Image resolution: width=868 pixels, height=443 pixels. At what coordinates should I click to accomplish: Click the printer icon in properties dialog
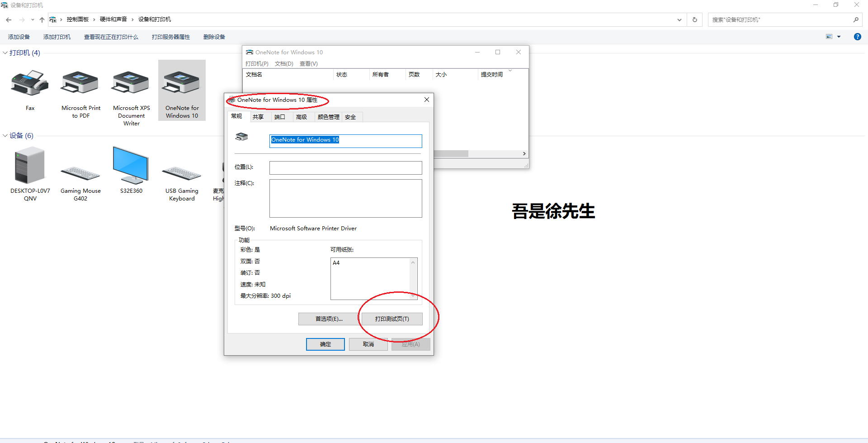tap(242, 137)
